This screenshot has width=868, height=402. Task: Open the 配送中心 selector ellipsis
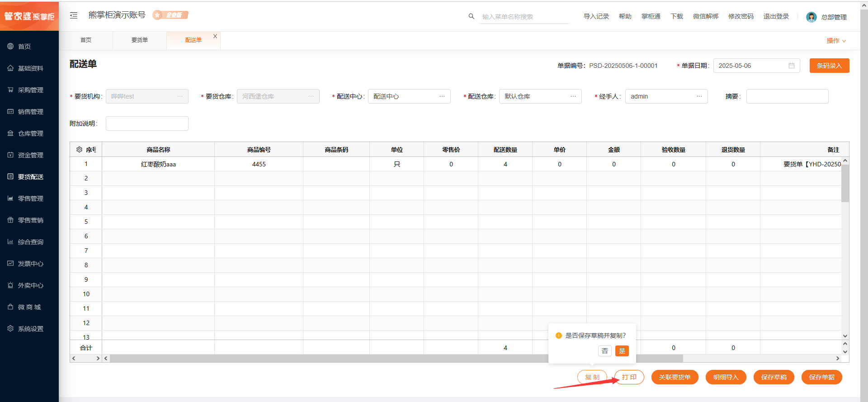[x=442, y=96]
